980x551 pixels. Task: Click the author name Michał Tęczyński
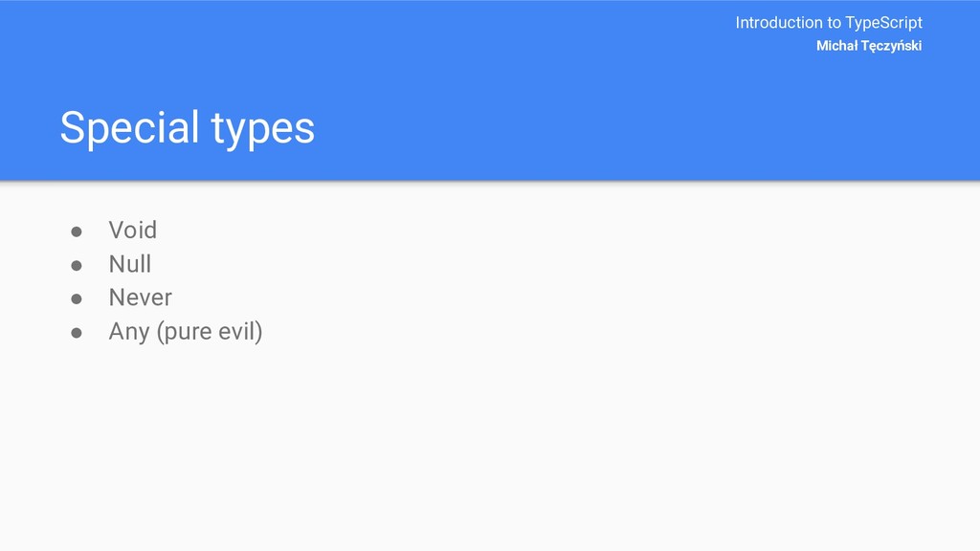click(869, 46)
